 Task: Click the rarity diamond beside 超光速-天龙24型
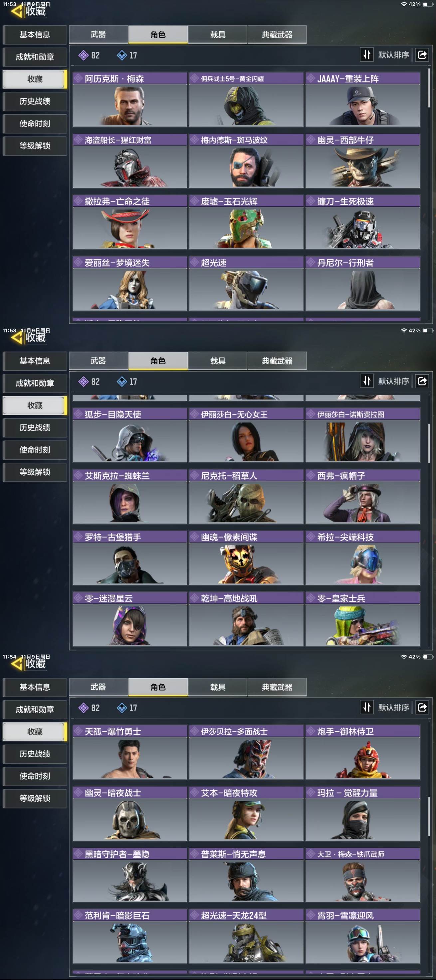click(195, 915)
